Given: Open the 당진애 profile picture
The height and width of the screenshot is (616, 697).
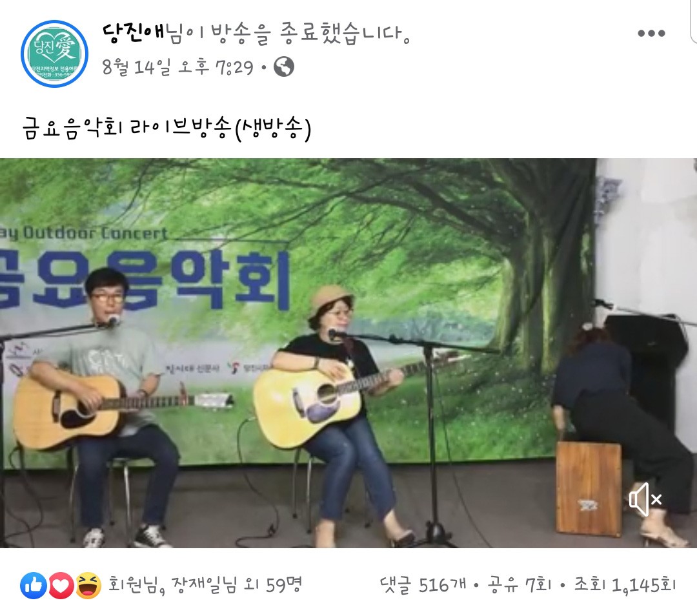Looking at the screenshot, I should (54, 54).
